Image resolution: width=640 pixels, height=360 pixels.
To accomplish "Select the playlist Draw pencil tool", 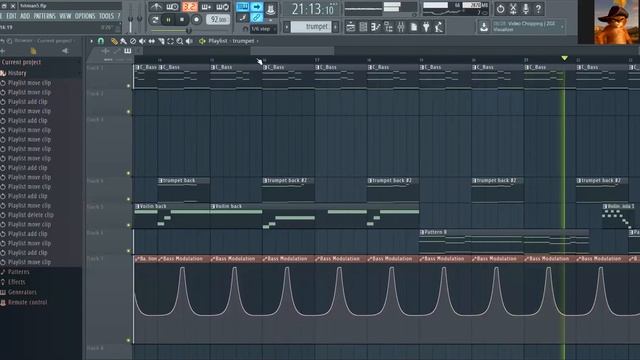I will (x=114, y=41).
